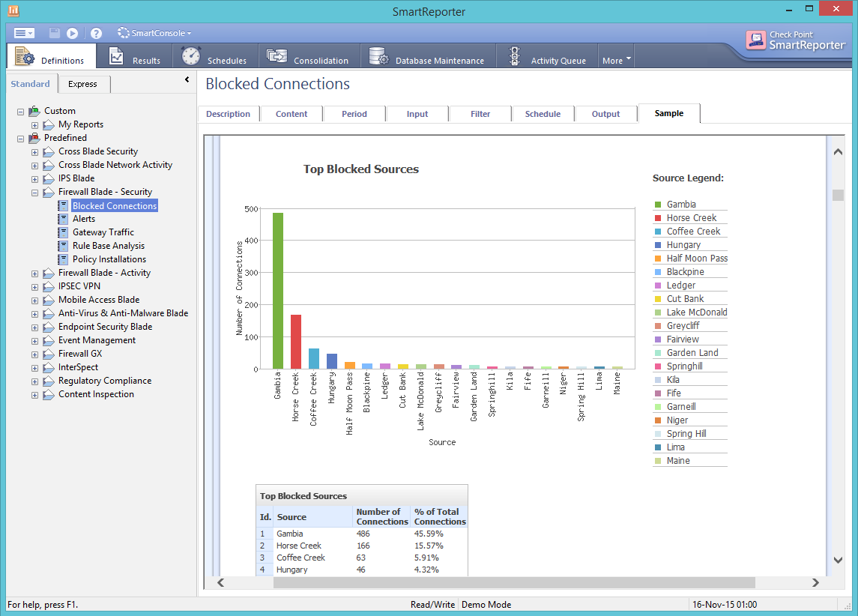Click the Horse Creek red legend swatch
The height and width of the screenshot is (616, 858).
pos(658,218)
